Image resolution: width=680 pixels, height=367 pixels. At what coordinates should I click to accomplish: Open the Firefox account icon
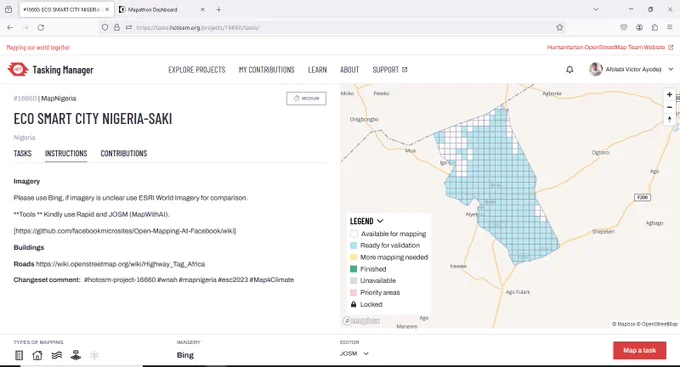[x=639, y=27]
